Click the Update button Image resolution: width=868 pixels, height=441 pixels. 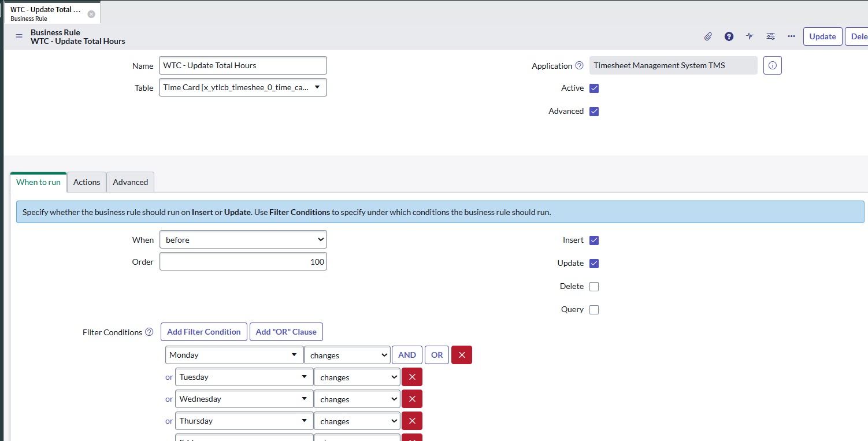(822, 36)
